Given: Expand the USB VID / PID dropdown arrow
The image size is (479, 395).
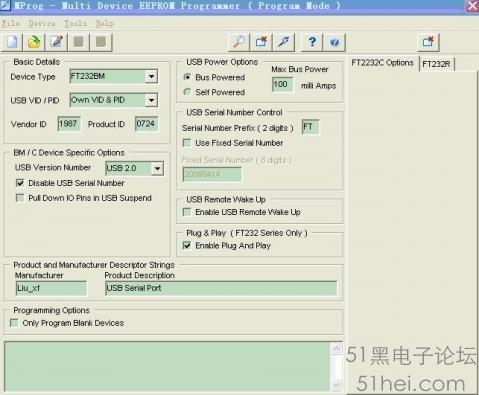Looking at the screenshot, I should click(151, 100).
